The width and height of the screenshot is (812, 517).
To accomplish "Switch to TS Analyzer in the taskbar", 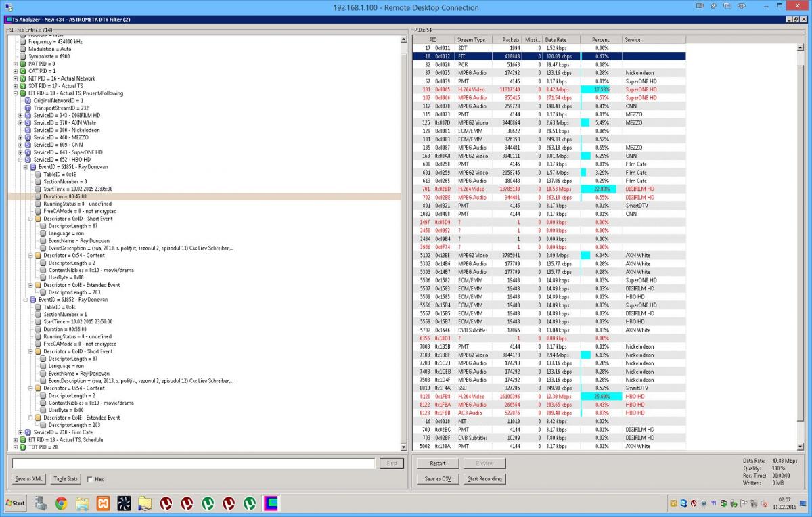I will coord(271,503).
